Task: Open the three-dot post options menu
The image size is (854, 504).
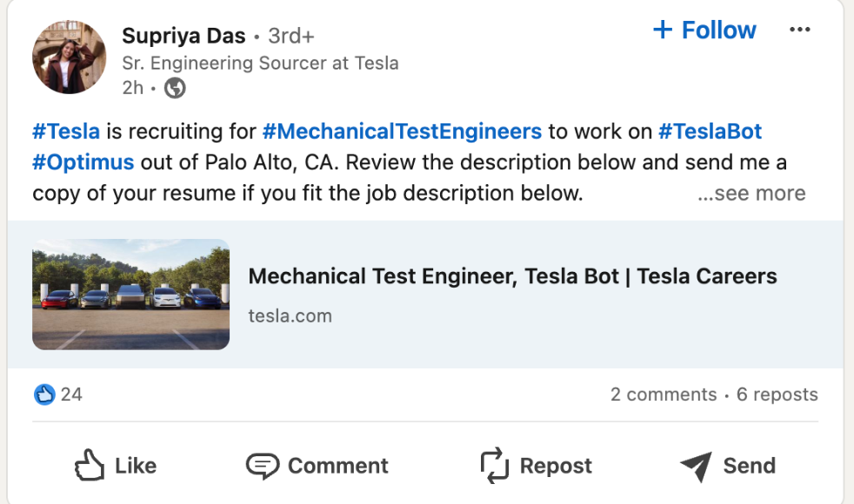Action: point(799,30)
